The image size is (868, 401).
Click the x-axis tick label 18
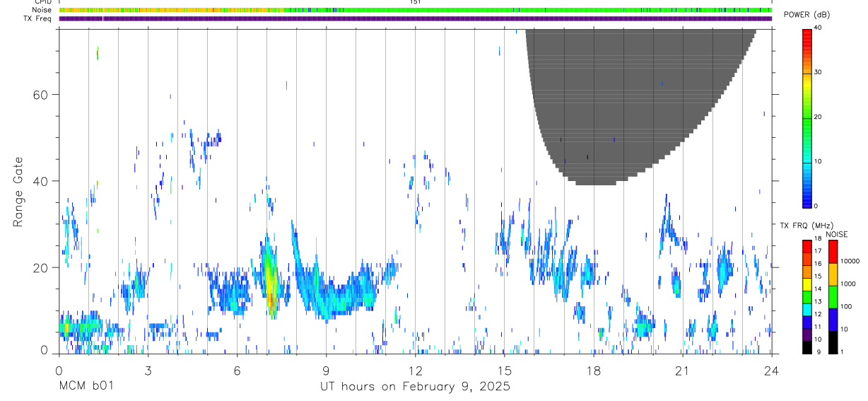[593, 370]
